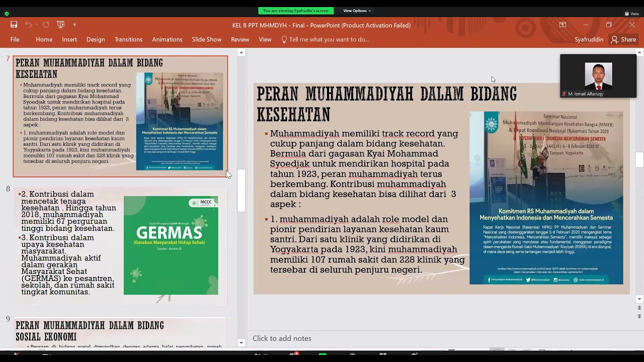This screenshot has width=644, height=362.
Task: Share the presentation with the Share button
Action: tap(623, 39)
